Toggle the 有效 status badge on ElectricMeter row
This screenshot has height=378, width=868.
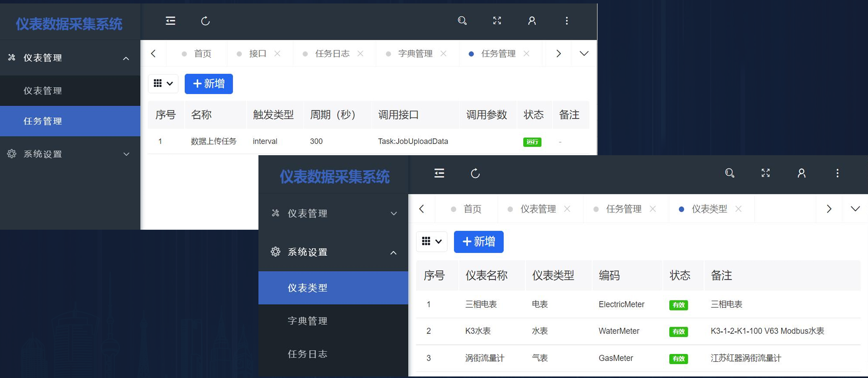point(678,305)
